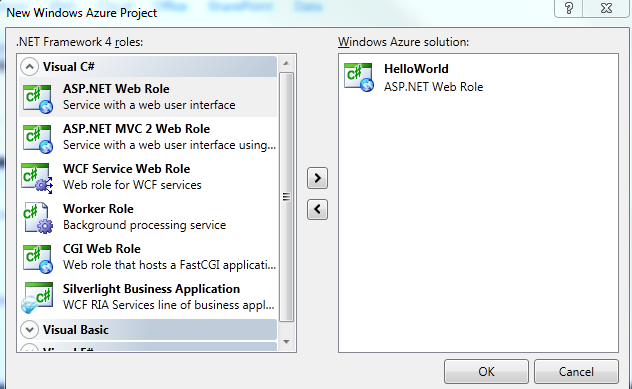
Task: Click the CGI Web Role icon
Action: click(x=37, y=259)
